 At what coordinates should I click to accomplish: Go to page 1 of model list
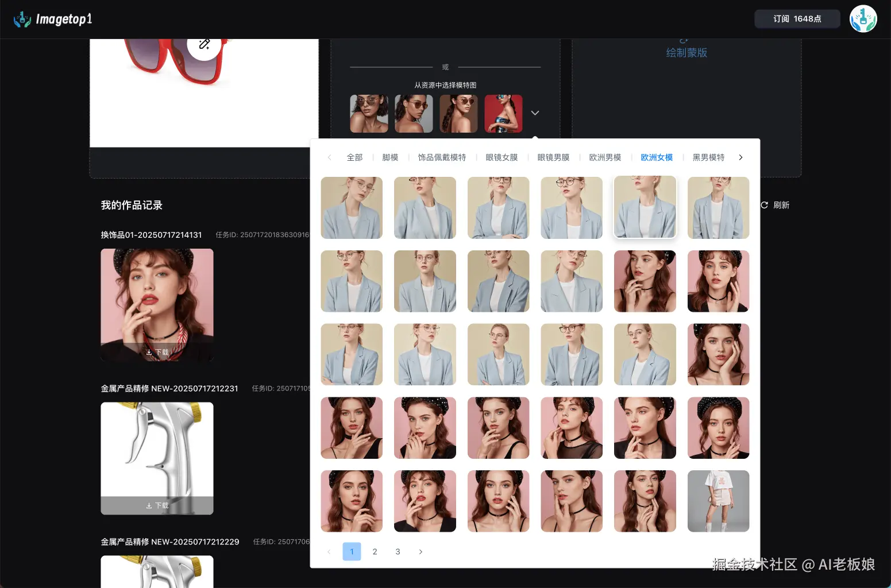pos(352,552)
